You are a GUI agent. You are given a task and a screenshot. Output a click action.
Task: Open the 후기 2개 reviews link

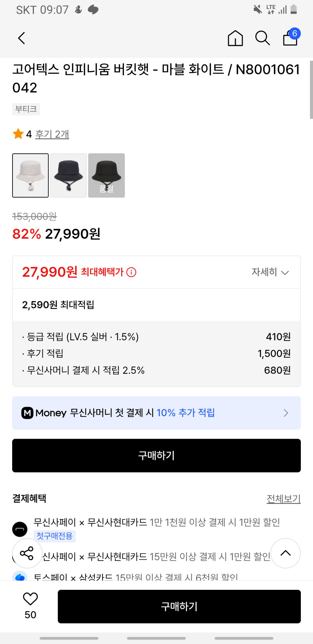(x=52, y=134)
